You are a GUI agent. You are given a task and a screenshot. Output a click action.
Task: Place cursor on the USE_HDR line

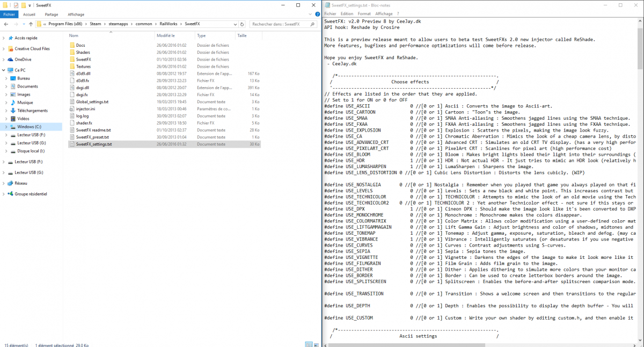[480, 161]
